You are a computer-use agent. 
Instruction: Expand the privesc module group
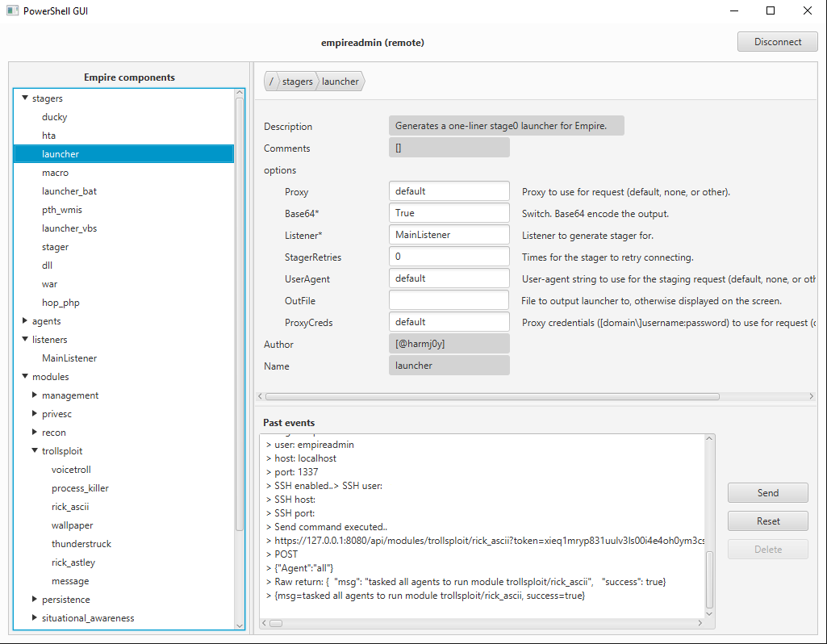coord(34,413)
